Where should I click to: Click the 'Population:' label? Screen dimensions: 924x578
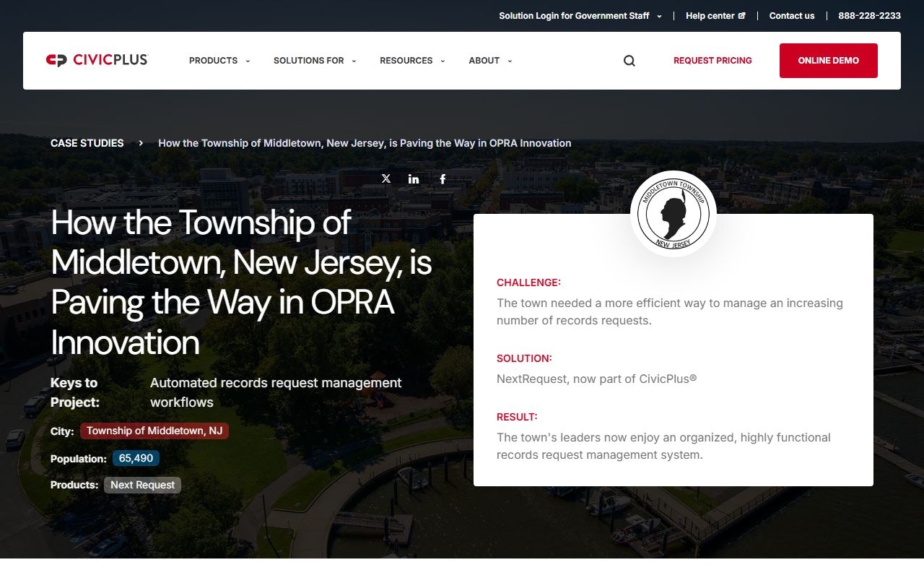click(79, 459)
